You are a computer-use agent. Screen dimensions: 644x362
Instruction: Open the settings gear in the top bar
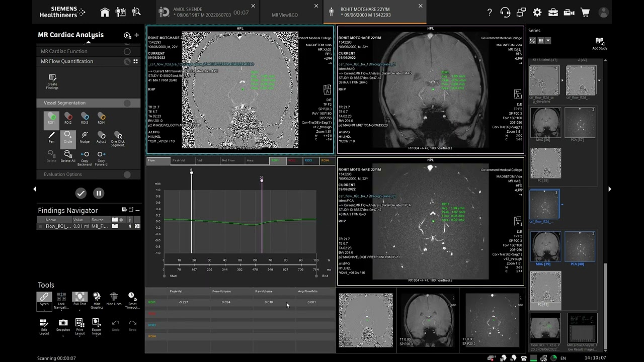537,13
